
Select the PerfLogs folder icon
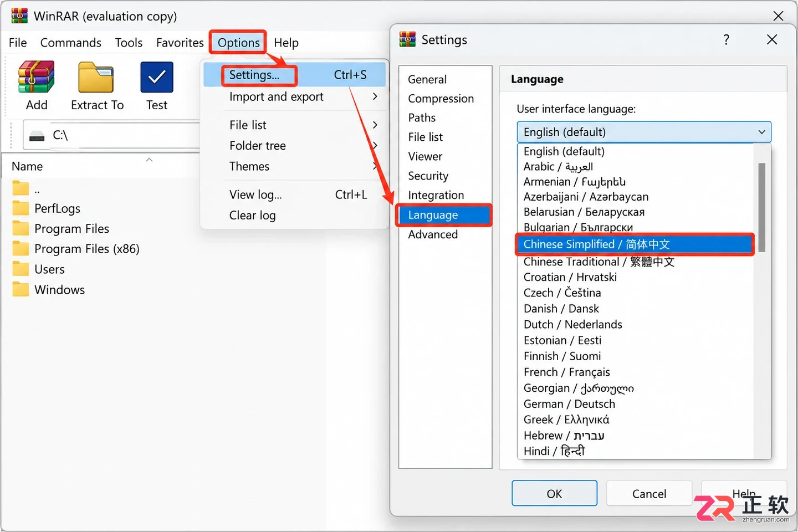coord(21,208)
